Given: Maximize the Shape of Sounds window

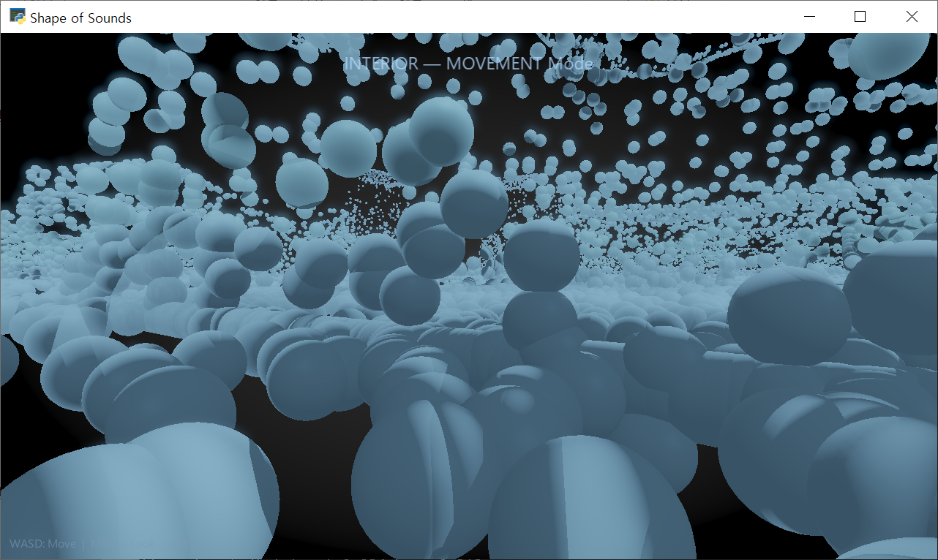Looking at the screenshot, I should coord(860,17).
